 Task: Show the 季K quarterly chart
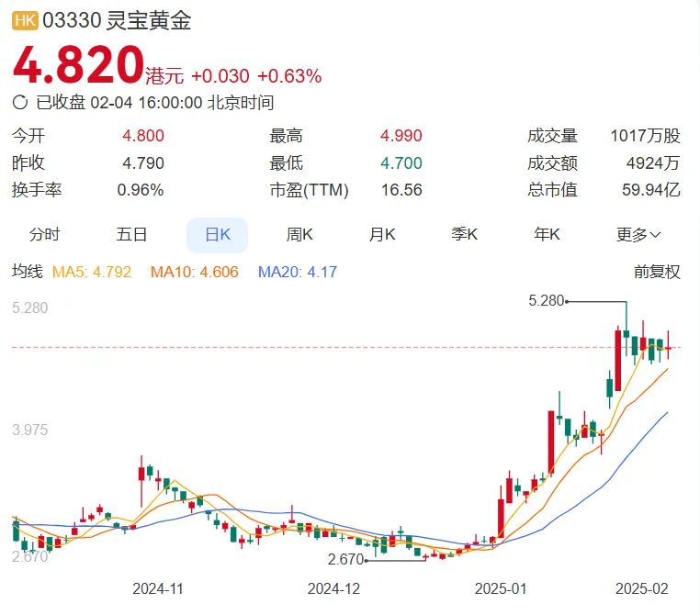464,234
